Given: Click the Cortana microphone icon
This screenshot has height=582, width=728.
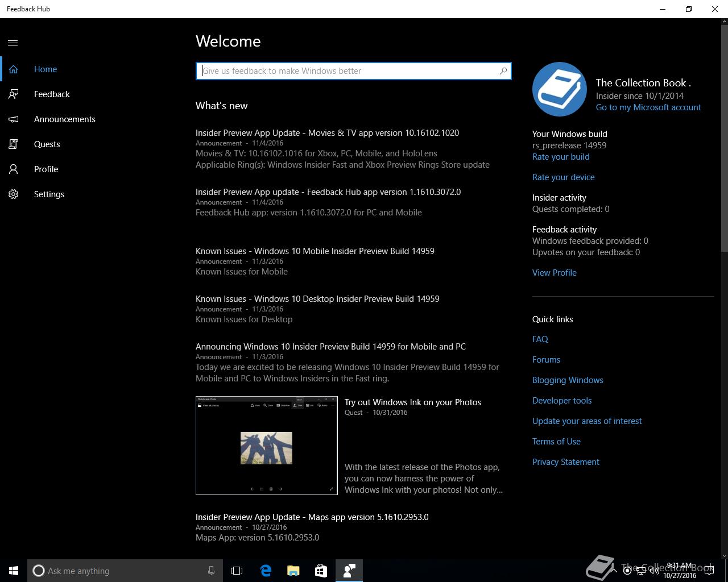Looking at the screenshot, I should coord(211,571).
